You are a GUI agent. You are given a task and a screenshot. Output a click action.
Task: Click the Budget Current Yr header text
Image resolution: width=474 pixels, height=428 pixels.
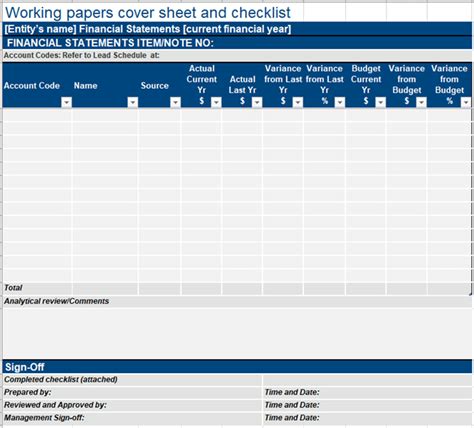pos(366,79)
